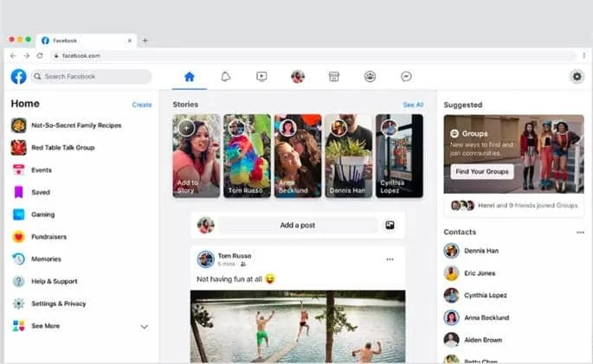Click the Facebook logo icon
The width and height of the screenshot is (593, 364).
(18, 77)
